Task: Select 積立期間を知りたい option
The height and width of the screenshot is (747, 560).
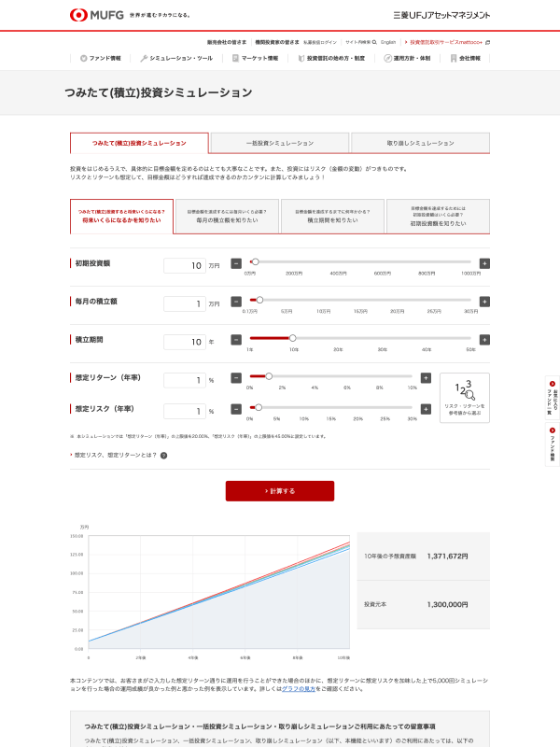Action: point(332,217)
